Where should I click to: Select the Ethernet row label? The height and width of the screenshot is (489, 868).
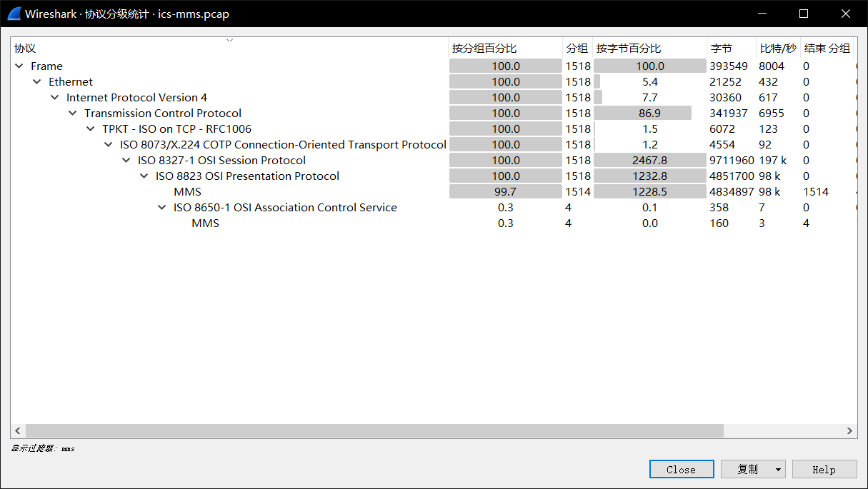click(x=71, y=82)
